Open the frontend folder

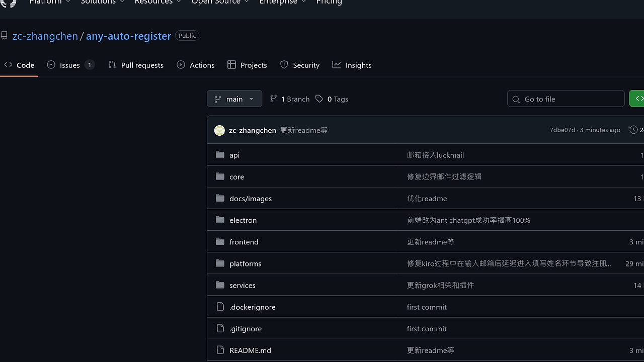tap(244, 242)
